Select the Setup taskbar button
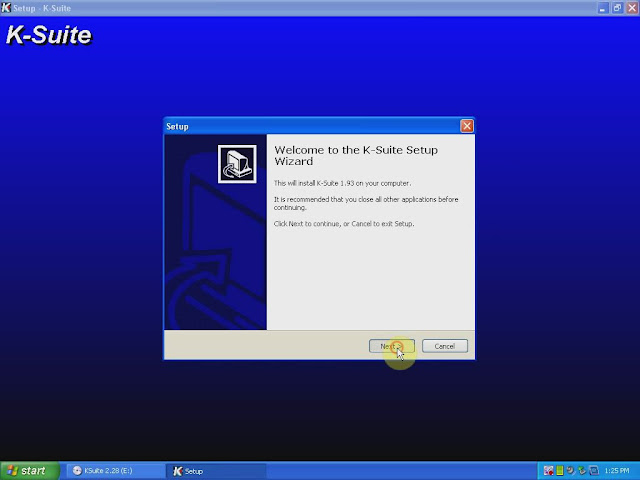 pyautogui.click(x=217, y=471)
